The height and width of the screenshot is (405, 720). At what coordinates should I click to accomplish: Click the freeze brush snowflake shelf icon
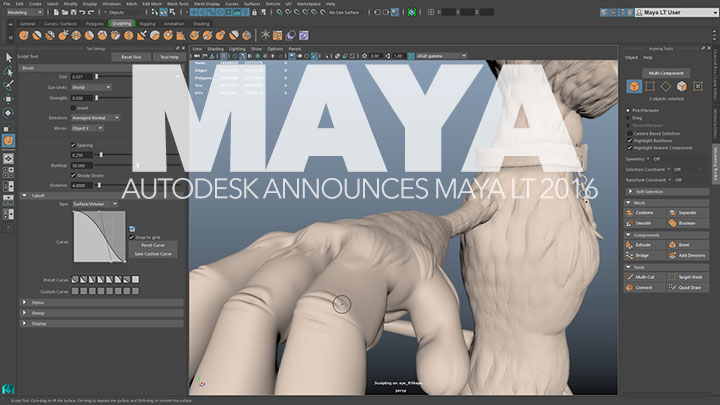[265, 35]
